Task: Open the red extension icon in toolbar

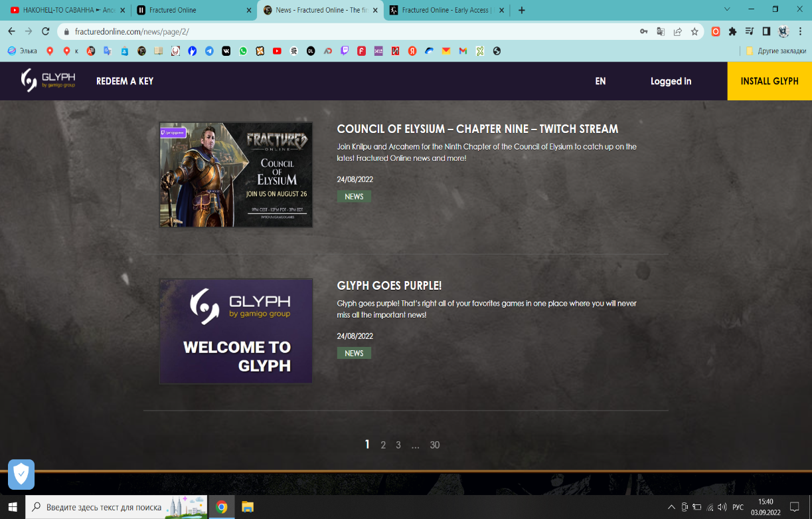Action: pos(716,31)
